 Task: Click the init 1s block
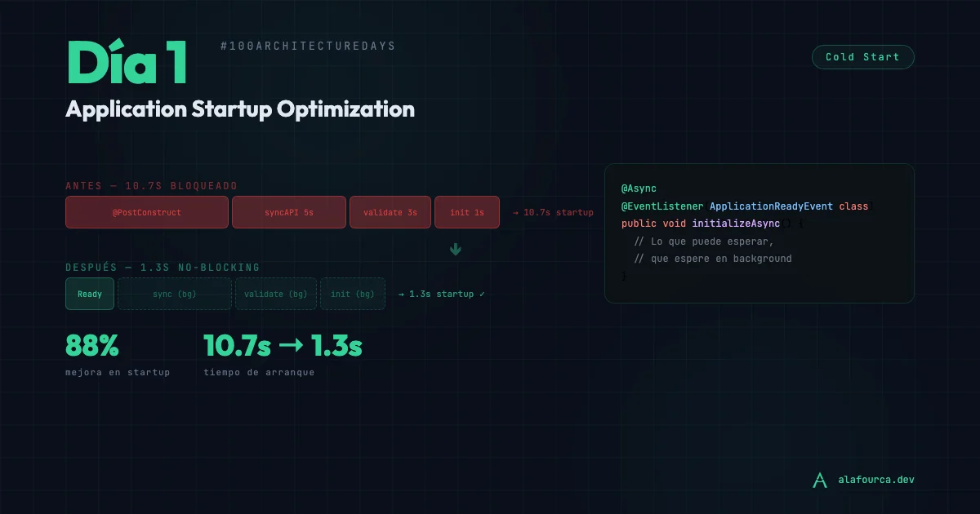pyautogui.click(x=466, y=212)
